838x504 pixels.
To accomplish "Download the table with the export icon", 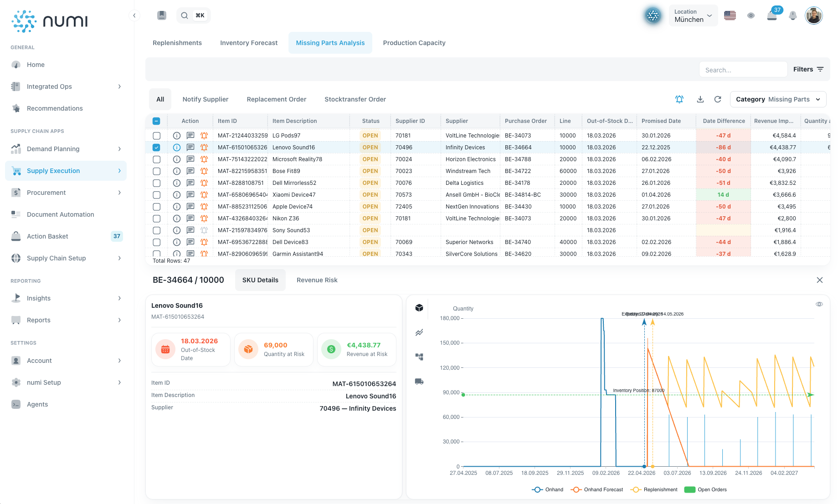I will [700, 99].
